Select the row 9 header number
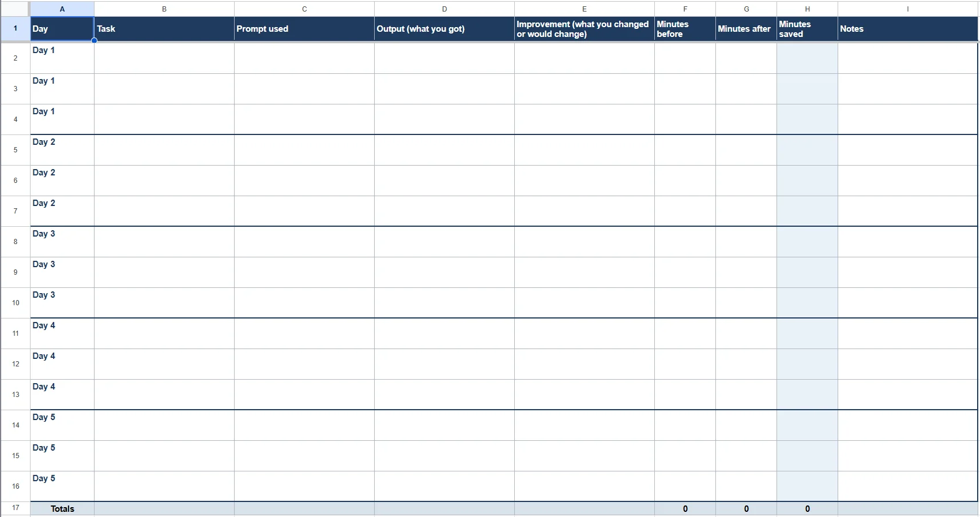The image size is (980, 517). (x=15, y=272)
